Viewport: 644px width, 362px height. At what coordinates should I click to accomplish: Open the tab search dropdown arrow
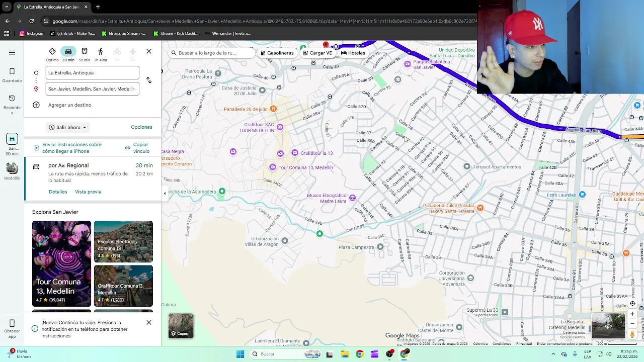(7, 7)
